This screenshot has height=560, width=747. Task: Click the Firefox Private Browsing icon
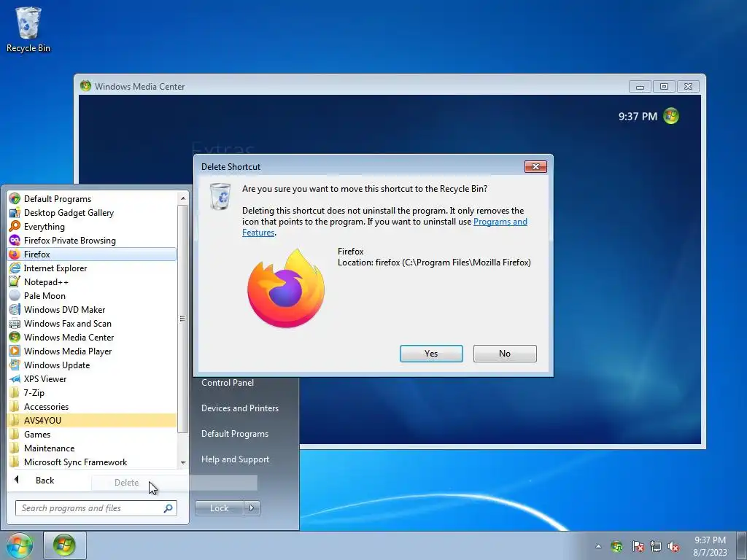coord(15,240)
